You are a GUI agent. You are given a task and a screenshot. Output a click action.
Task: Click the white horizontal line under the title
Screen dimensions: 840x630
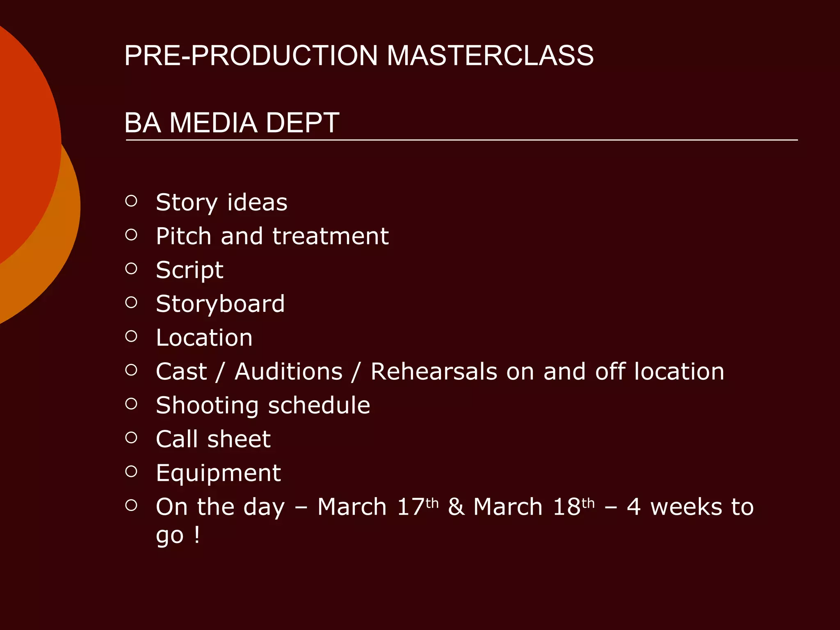click(x=461, y=140)
